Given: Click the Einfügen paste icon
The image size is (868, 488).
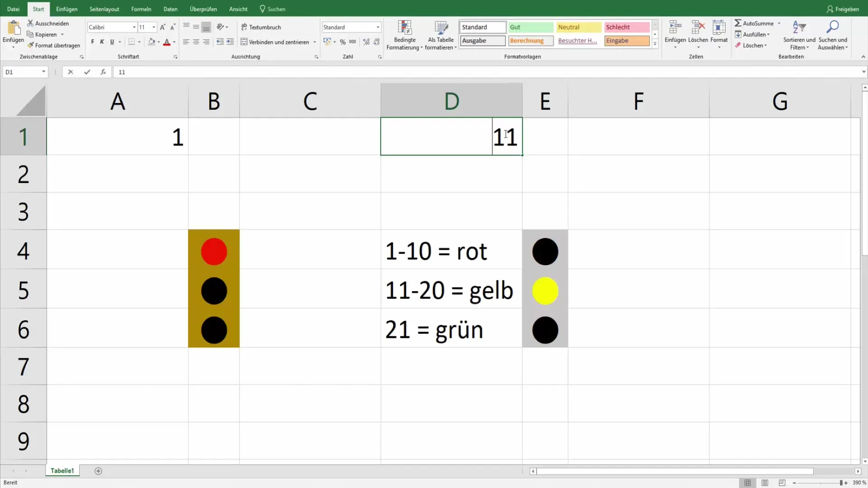Looking at the screenshot, I should [x=14, y=28].
